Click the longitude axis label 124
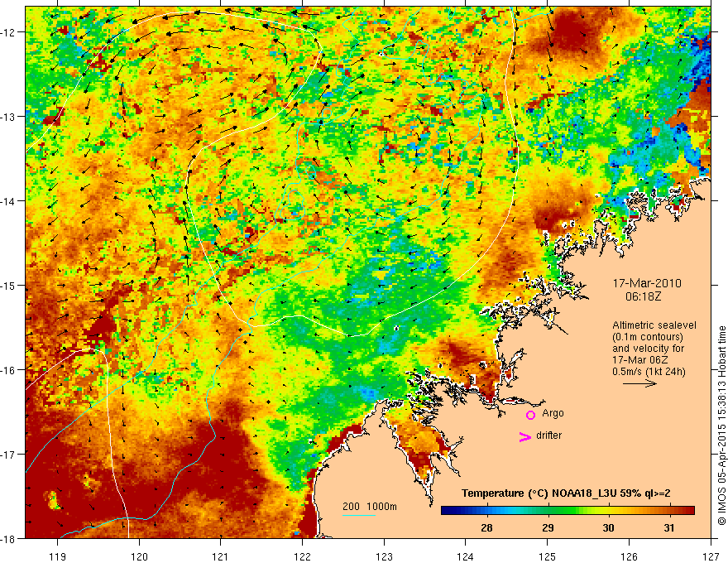The image size is (728, 563). (466, 556)
